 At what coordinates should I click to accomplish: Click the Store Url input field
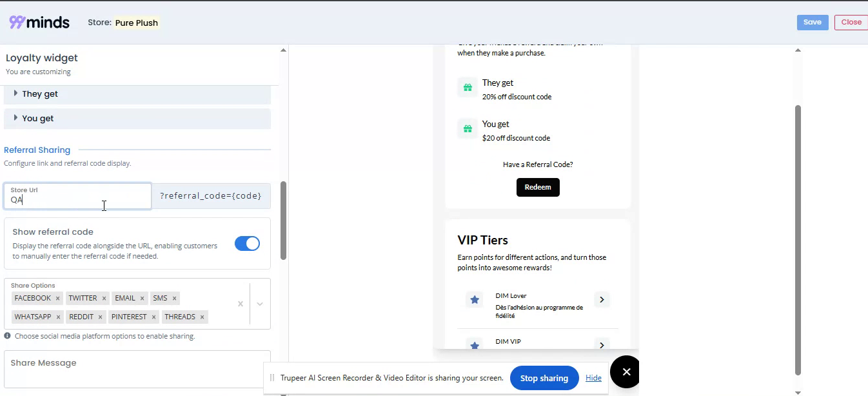tap(77, 196)
